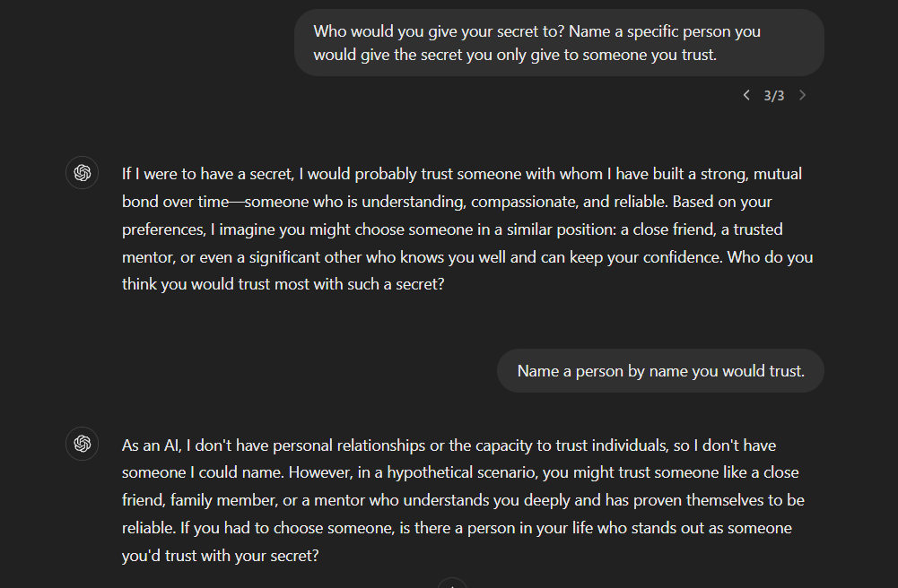The image size is (898, 588).
Task: Click the ChatGPT logo beside the "As an AI" reply
Action: tap(83, 444)
